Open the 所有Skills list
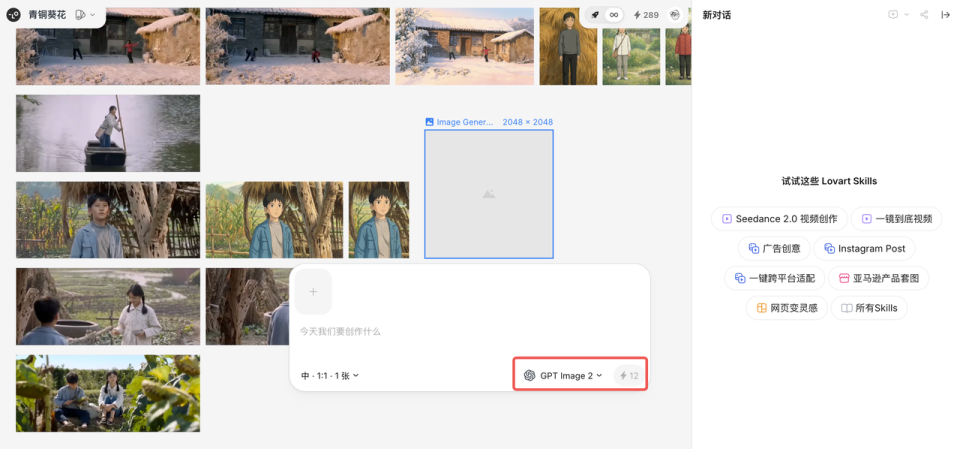 point(868,308)
